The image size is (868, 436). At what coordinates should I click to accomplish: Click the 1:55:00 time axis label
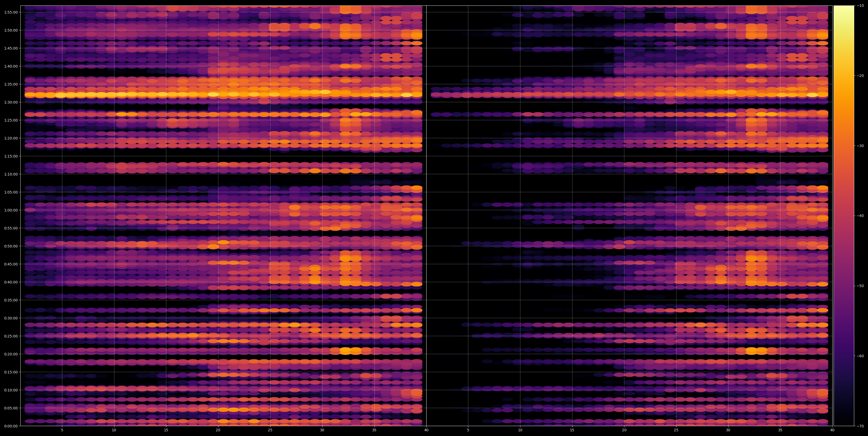point(11,12)
